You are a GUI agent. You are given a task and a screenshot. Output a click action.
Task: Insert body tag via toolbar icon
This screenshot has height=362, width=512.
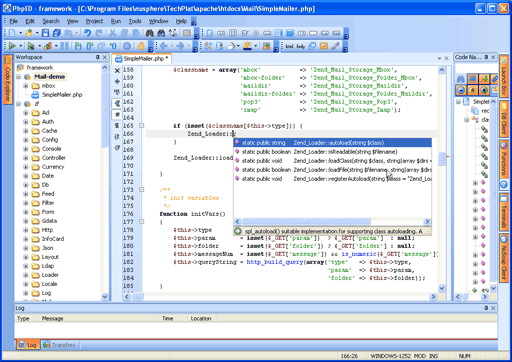click(x=301, y=46)
